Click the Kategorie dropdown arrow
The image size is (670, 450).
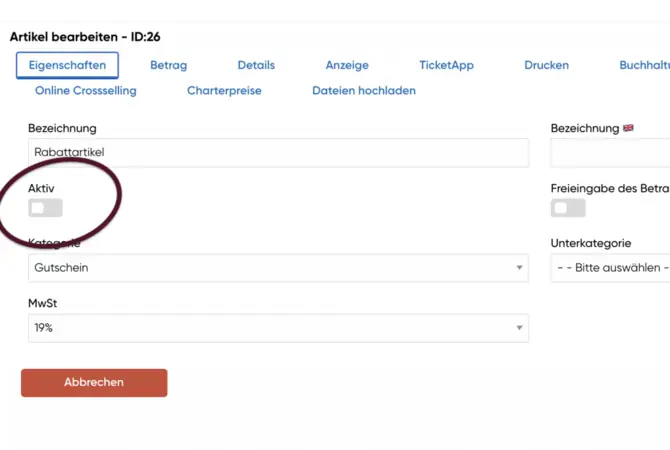(x=519, y=268)
